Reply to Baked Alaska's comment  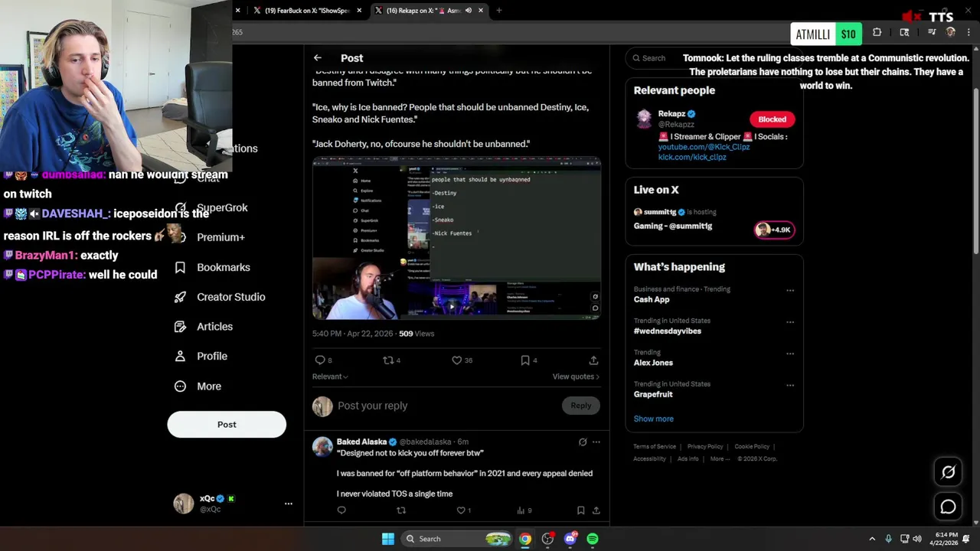[x=341, y=510]
